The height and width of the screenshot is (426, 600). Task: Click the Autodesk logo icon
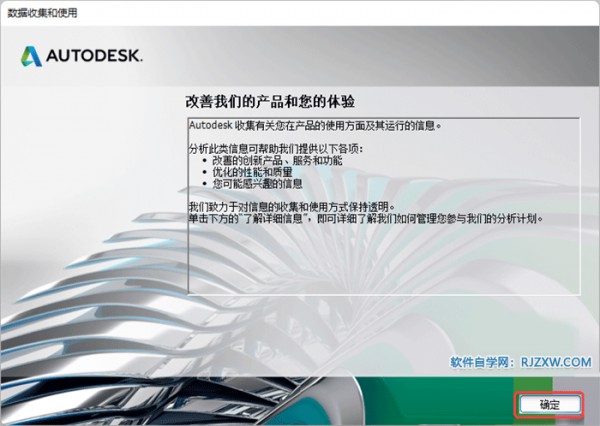[31, 56]
